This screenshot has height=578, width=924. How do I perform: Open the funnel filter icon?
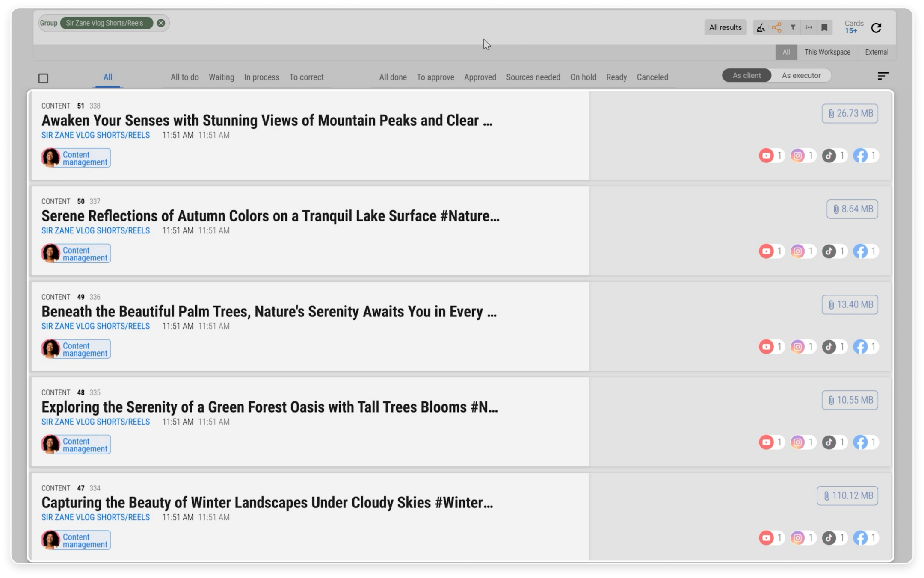(793, 28)
